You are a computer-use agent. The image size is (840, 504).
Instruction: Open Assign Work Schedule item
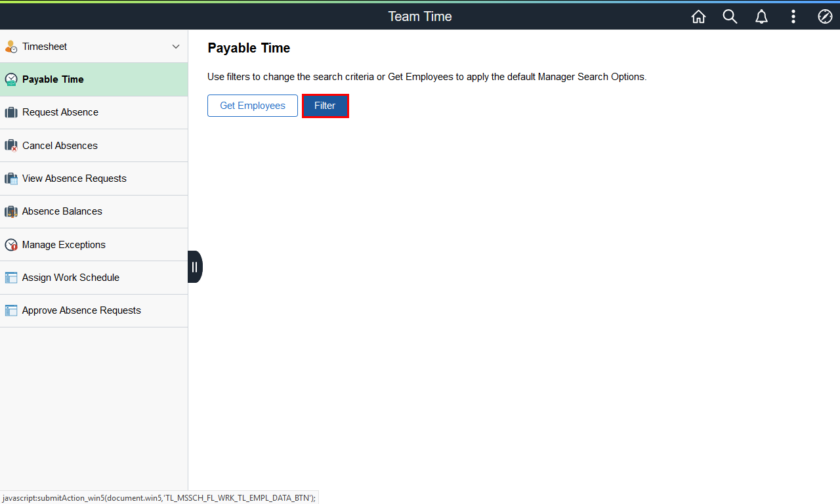[x=71, y=278]
